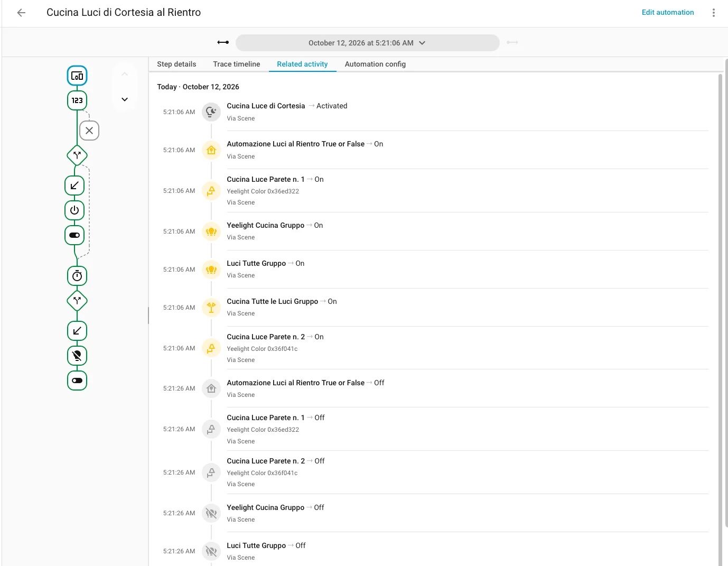This screenshot has width=728, height=566.
Task: Open Cucina Luce di Cortesia entity name
Action: click(266, 106)
